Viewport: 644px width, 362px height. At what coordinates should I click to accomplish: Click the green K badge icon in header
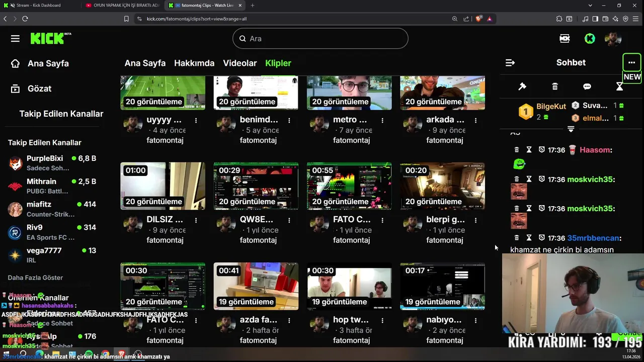pos(590,38)
